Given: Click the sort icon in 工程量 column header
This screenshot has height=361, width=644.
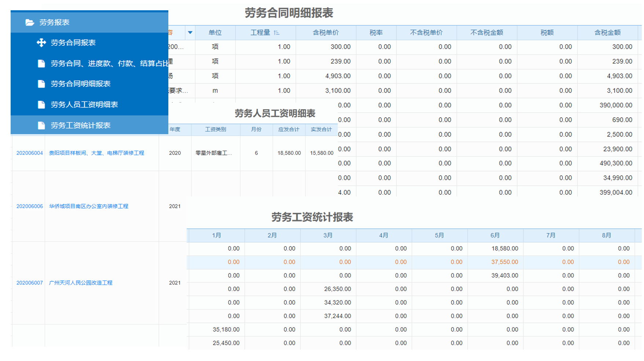Looking at the screenshot, I should [277, 33].
